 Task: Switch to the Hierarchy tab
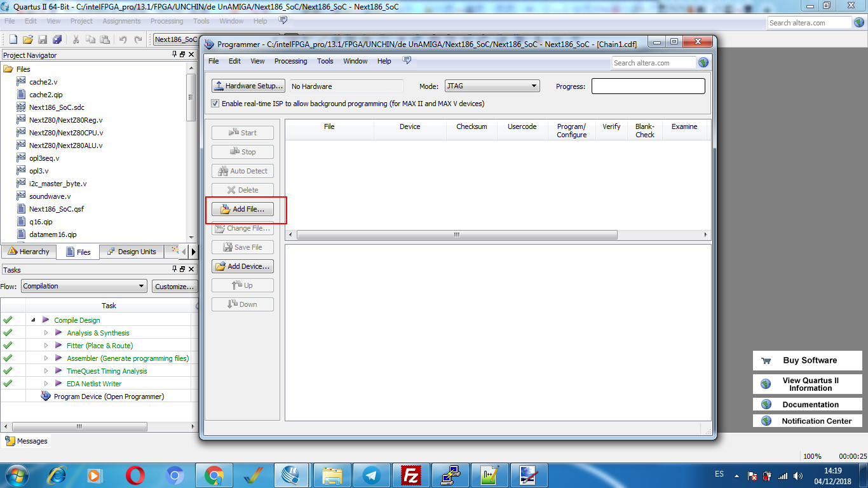point(29,252)
